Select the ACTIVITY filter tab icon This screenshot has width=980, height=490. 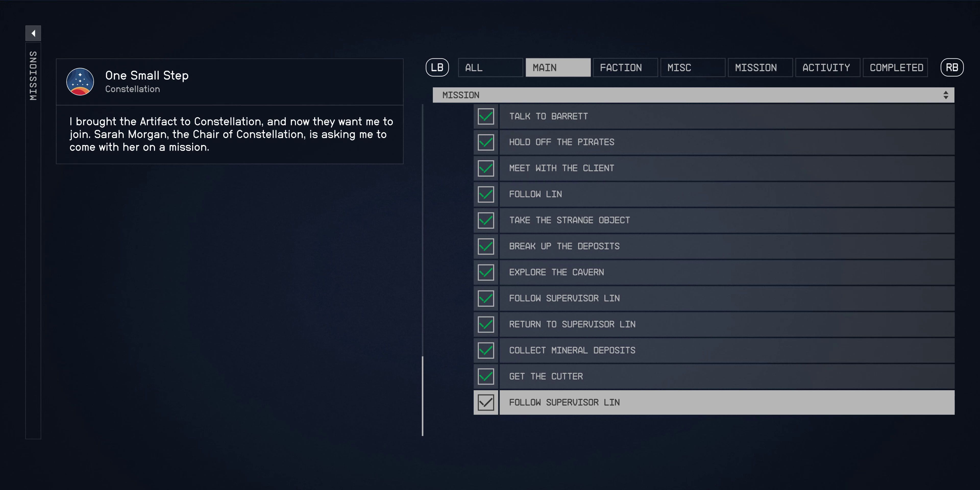[x=825, y=67]
